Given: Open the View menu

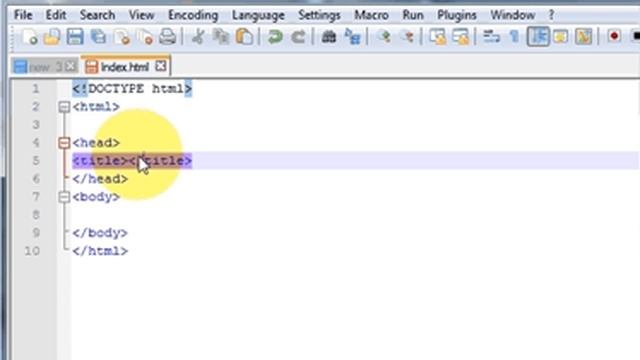Looking at the screenshot, I should [x=142, y=15].
